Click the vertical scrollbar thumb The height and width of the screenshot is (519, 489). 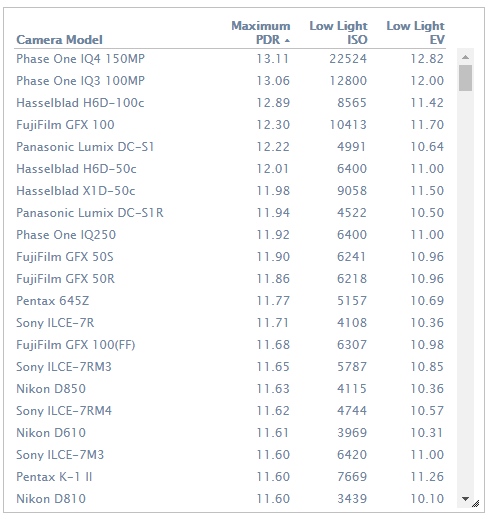pyautogui.click(x=465, y=78)
